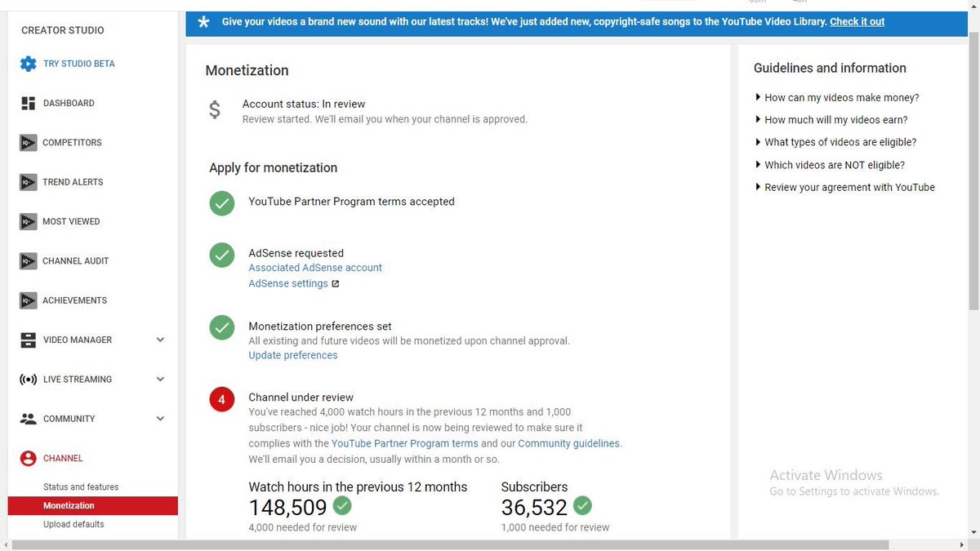980x551 pixels.
Task: Open the Most Viewed section
Action: [x=71, y=221]
